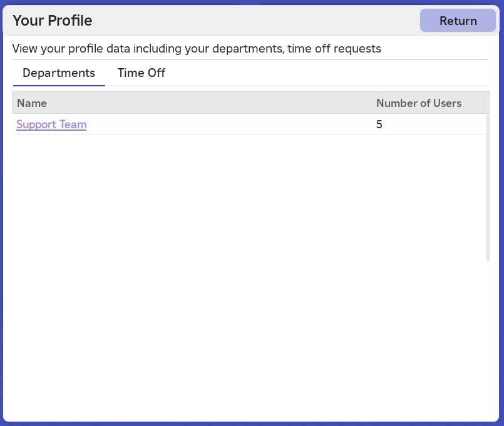
Task: Select the Departments tab
Action: 59,73
